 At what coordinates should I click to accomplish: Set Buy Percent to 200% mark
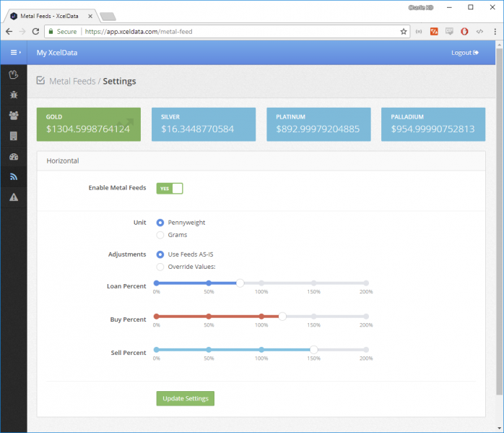pos(366,317)
